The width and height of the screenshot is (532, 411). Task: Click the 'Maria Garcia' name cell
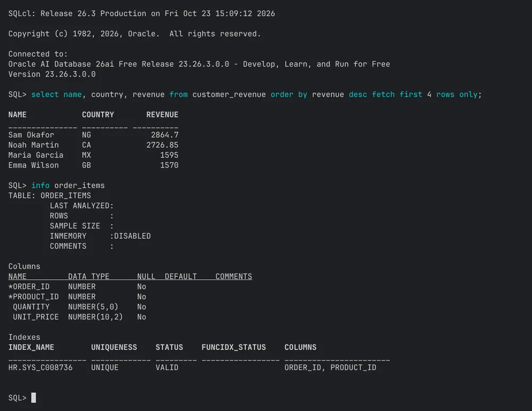tap(36, 155)
